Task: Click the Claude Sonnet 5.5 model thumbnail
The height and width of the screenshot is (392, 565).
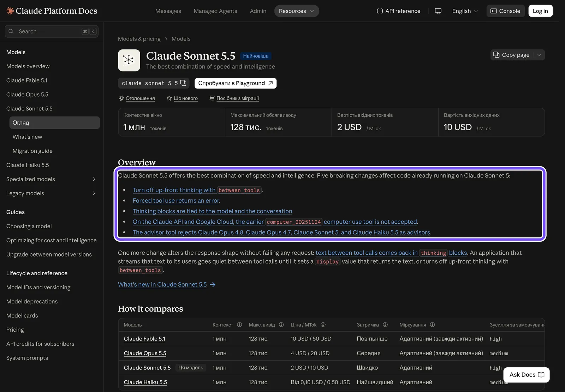Action: [129, 60]
